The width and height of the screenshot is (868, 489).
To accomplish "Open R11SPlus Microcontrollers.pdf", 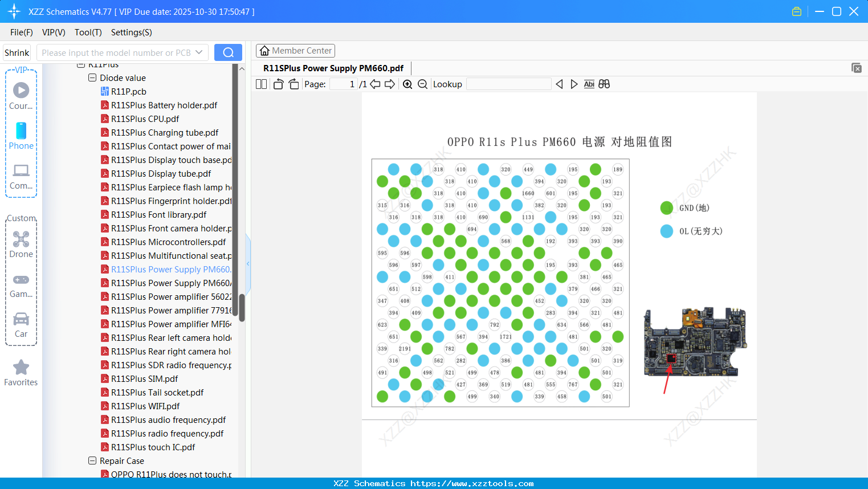I will tap(168, 242).
